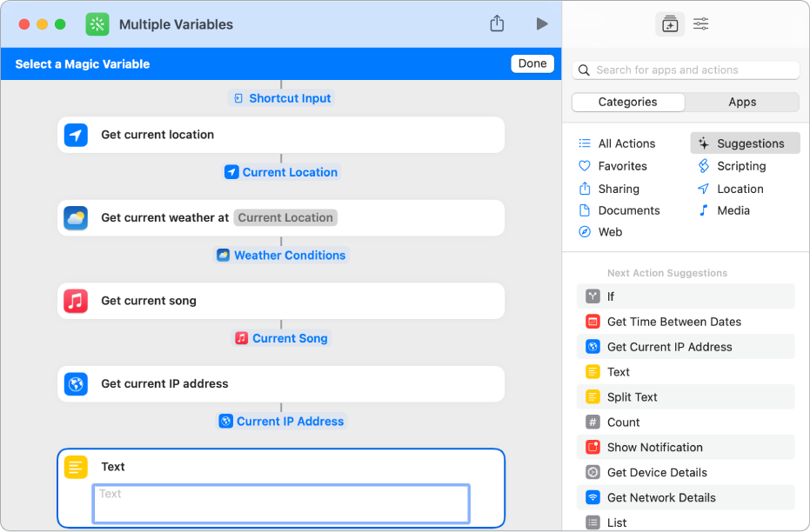Run the shortcut with the play button

pyautogui.click(x=542, y=23)
